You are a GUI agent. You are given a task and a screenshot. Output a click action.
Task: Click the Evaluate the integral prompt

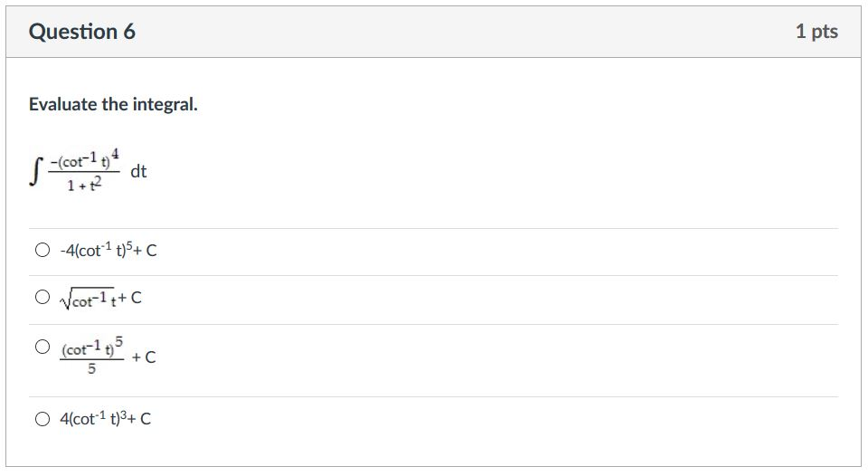(113, 104)
